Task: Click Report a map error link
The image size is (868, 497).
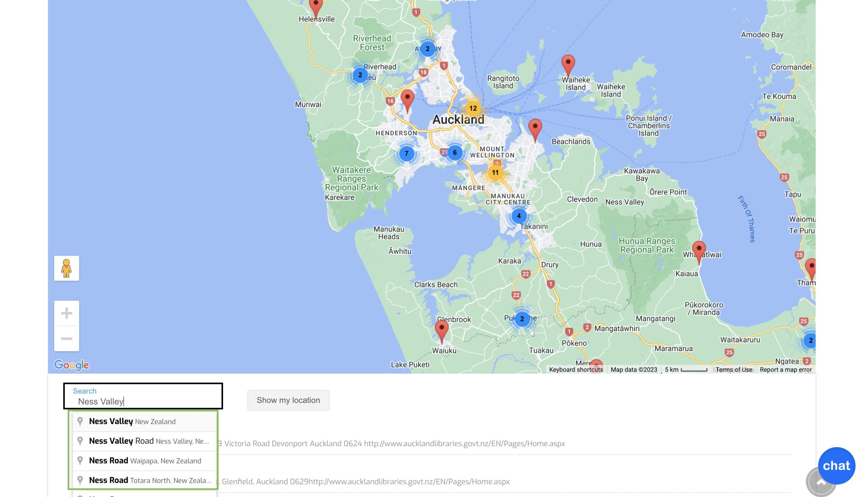Action: click(786, 370)
